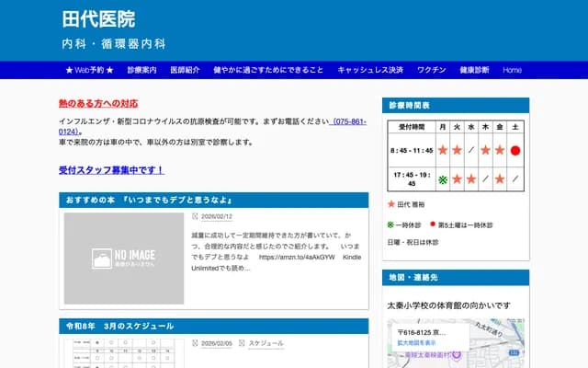This screenshot has height=368, width=588.
Task: Click the 田代医院 site title
Action: click(x=98, y=18)
